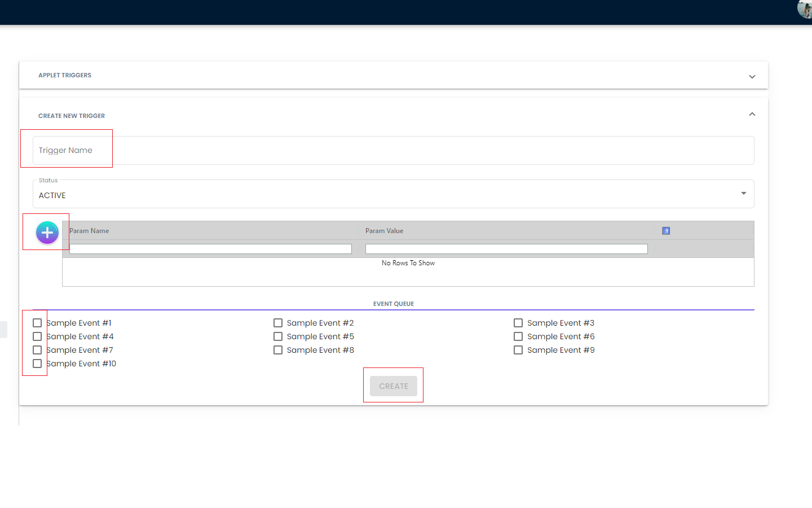Image resolution: width=812 pixels, height=508 pixels.
Task: Expand the Applet Triggers panel chevron
Action: click(x=752, y=77)
